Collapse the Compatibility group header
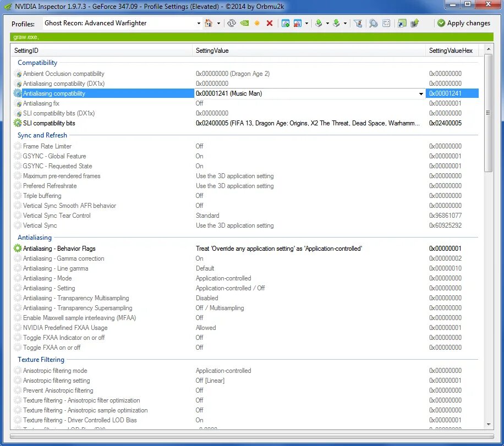Viewport: 504px width, 446px height. (x=37, y=63)
